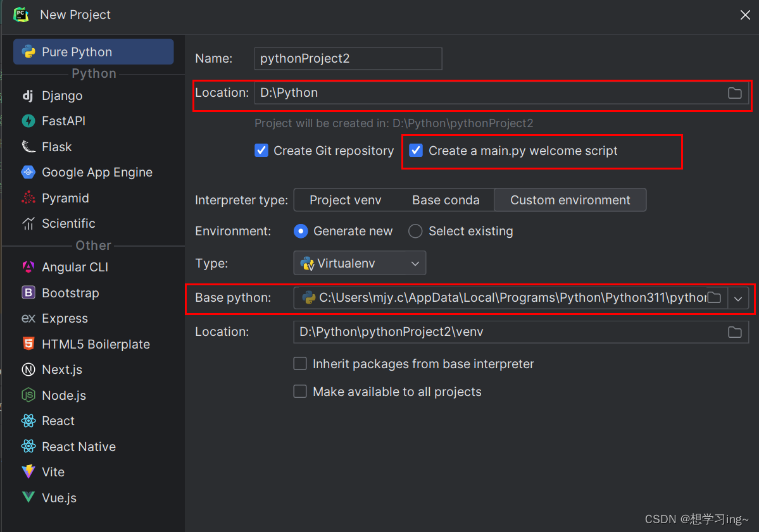Select Angular CLI label in list
This screenshot has width=759, height=532.
tap(75, 267)
